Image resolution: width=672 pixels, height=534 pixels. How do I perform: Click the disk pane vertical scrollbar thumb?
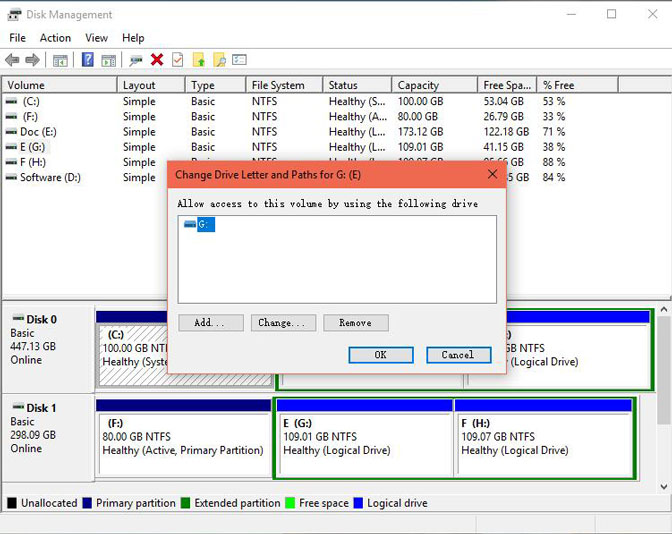pyautogui.click(x=663, y=370)
